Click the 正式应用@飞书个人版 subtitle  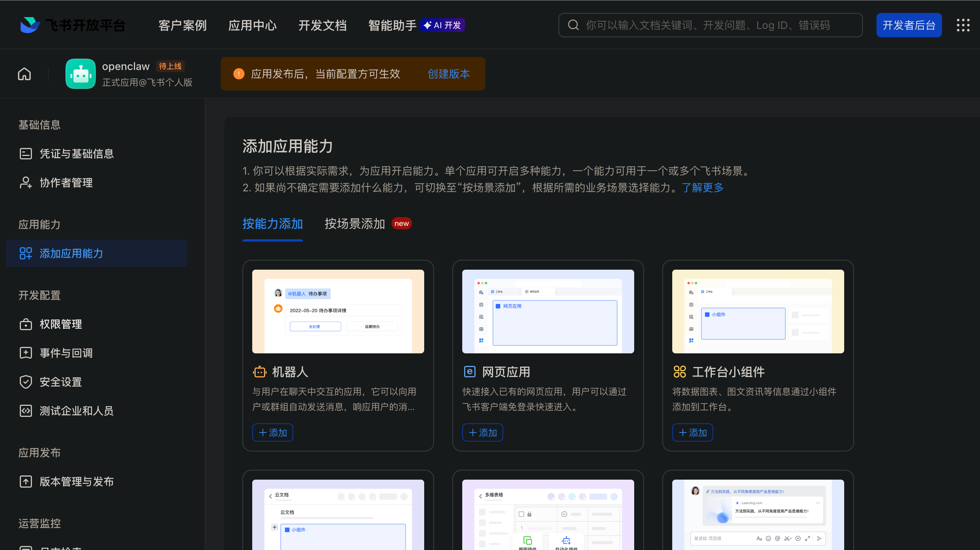click(147, 83)
